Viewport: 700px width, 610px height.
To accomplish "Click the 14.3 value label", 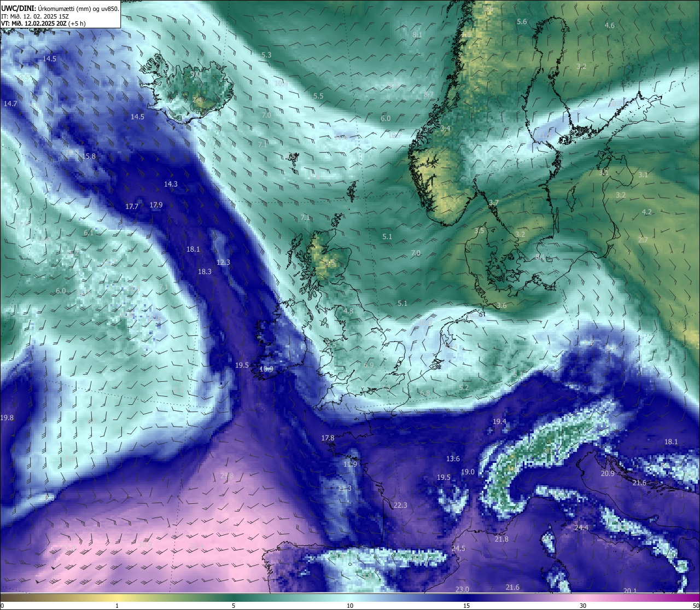I will tap(171, 184).
